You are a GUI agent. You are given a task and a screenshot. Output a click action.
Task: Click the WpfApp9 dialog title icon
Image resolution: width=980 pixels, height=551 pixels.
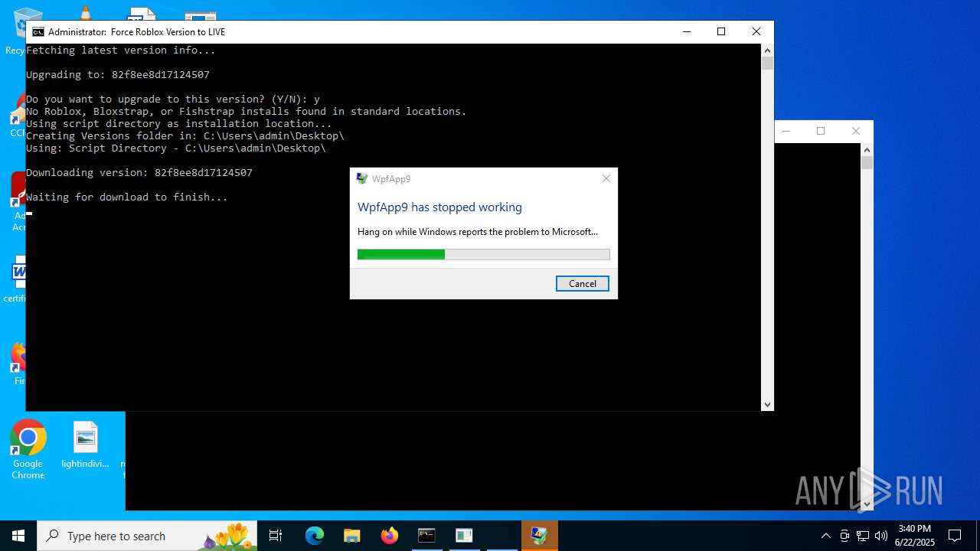tap(362, 178)
